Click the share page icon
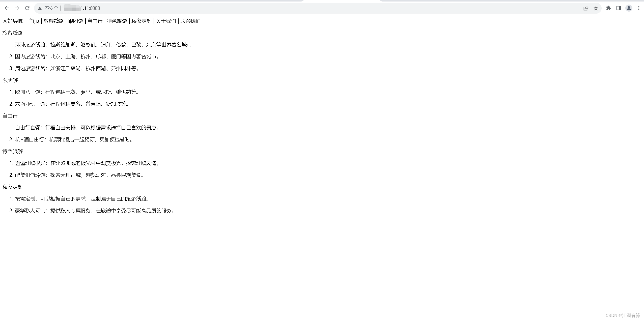644x320 pixels. tap(586, 8)
